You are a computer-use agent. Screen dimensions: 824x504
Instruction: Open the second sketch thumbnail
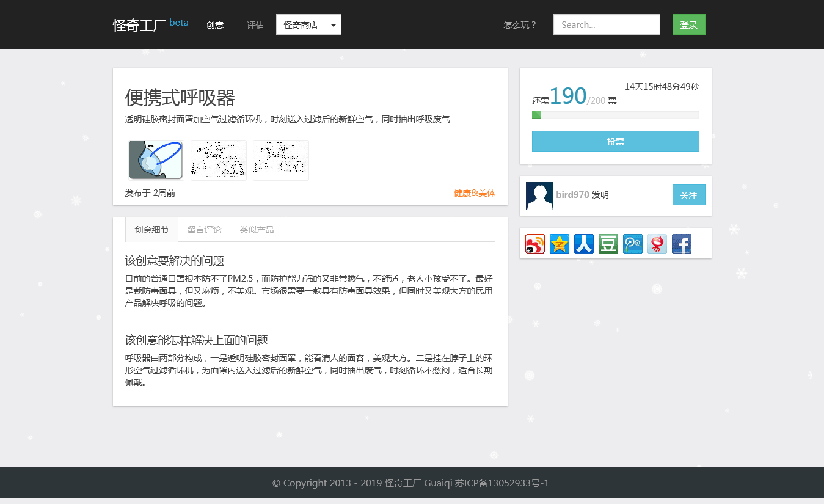(x=219, y=160)
